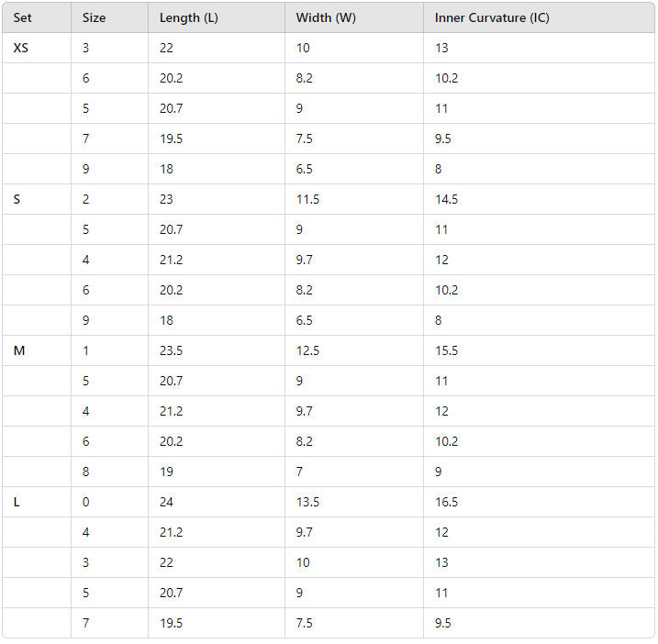This screenshot has width=658, height=644.
Task: Select the Width (W) column header
Action: point(326,17)
